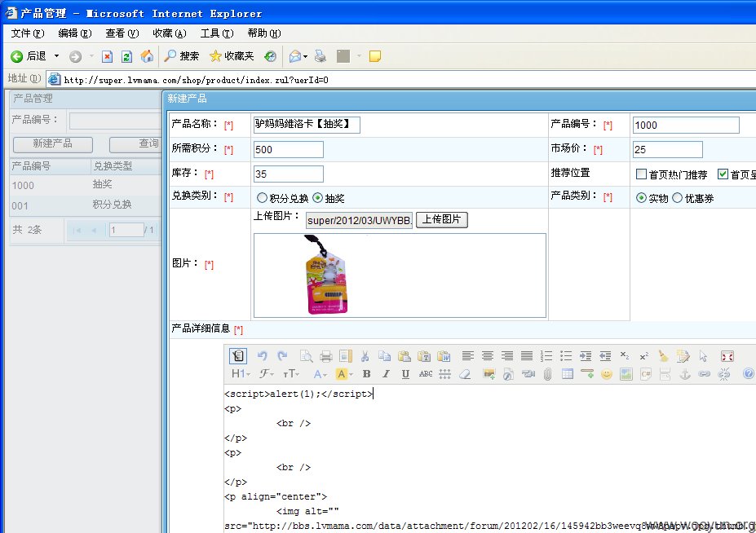
Task: Apply italic formatting
Action: pyautogui.click(x=386, y=374)
